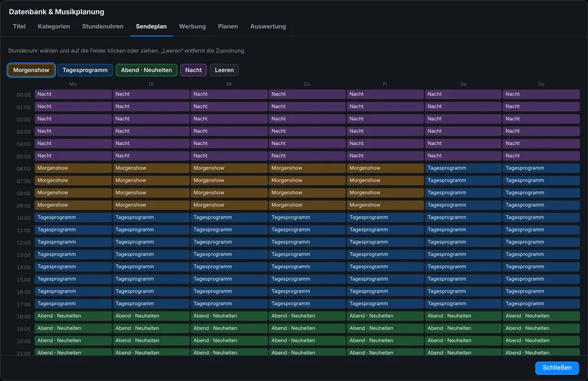This screenshot has height=381, width=588.
Task: Select Wednesday 14:00 Tagesprogramm cell
Action: coord(229,266)
